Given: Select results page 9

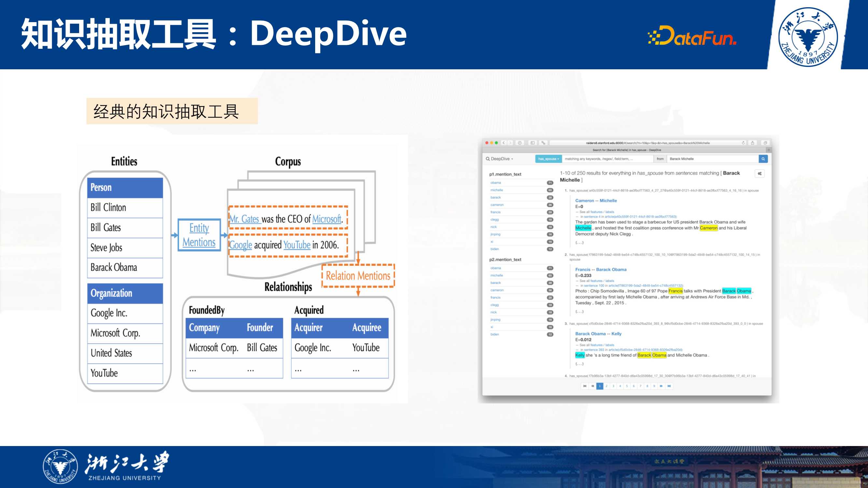Looking at the screenshot, I should point(654,386).
